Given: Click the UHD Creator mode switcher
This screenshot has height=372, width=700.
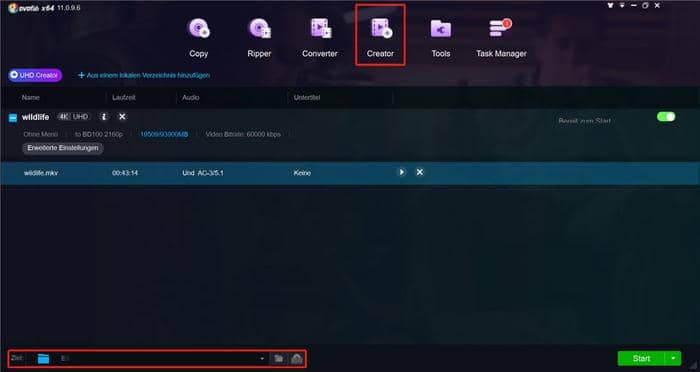Looking at the screenshot, I should (x=35, y=75).
